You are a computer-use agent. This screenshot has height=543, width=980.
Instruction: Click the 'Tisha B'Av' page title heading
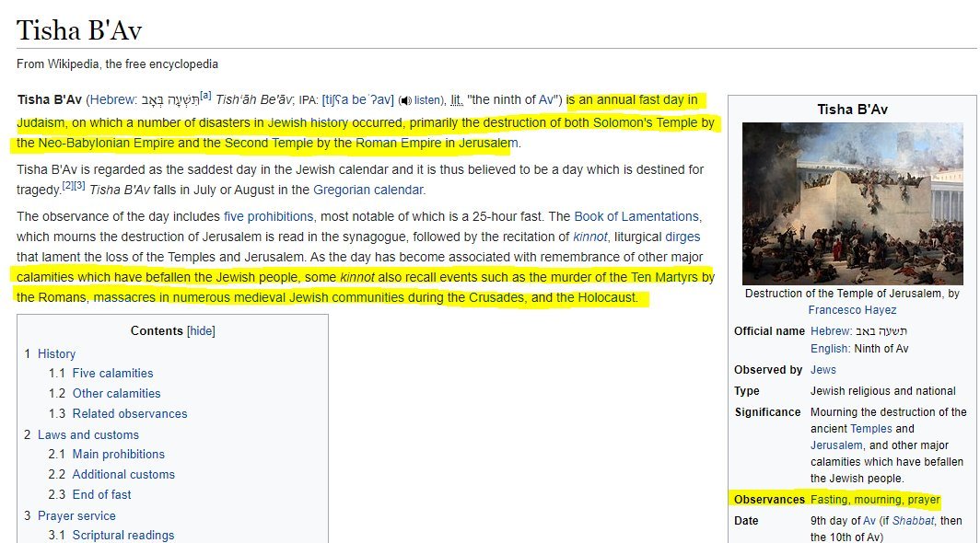(79, 30)
